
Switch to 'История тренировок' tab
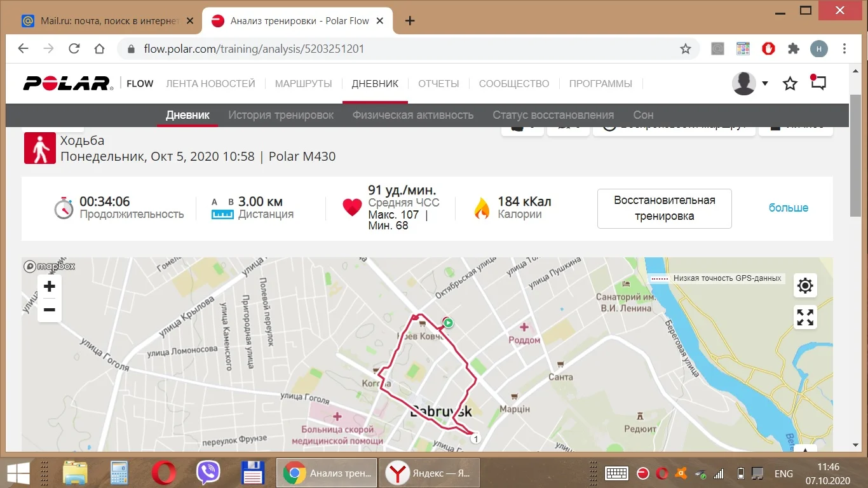pyautogui.click(x=281, y=115)
